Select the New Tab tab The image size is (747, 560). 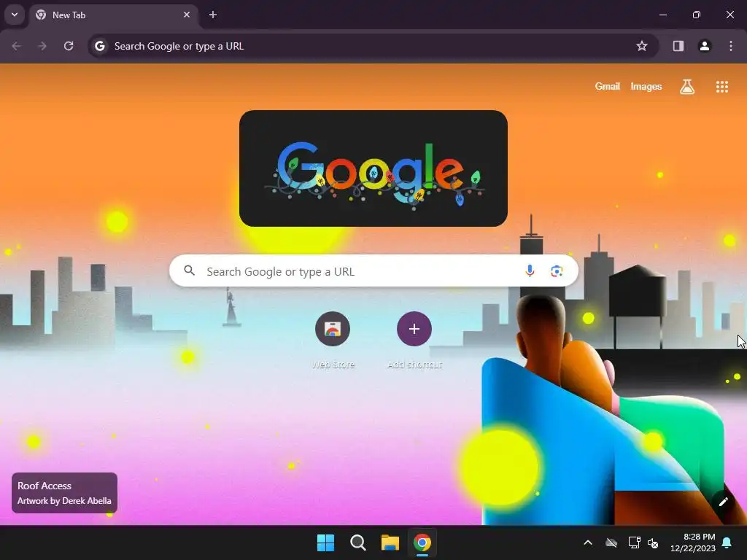[x=113, y=15]
